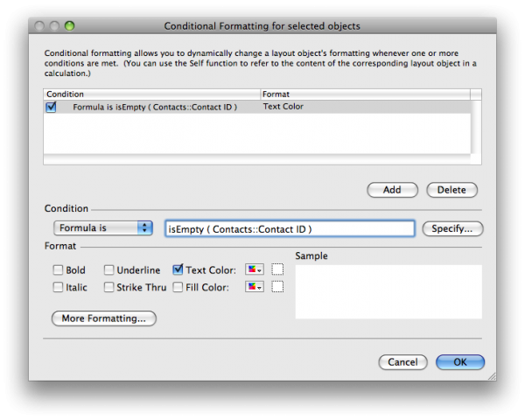Screen dimensions: 525x420
Task: Open the Fill Color palette dropdown
Action: 255,287
